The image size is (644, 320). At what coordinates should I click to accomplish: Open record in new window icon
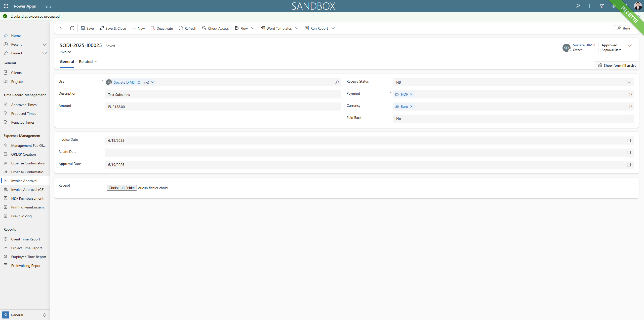click(x=72, y=28)
